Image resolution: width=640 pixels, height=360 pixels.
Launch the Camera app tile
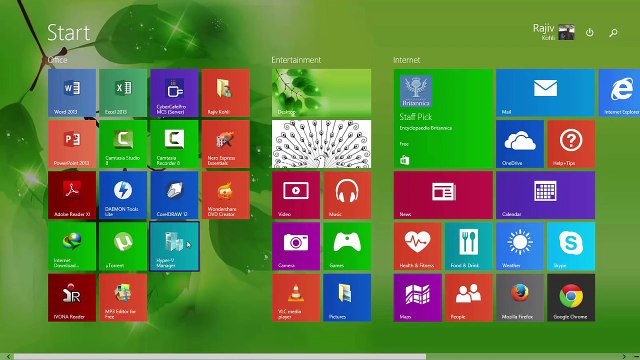[x=296, y=247]
